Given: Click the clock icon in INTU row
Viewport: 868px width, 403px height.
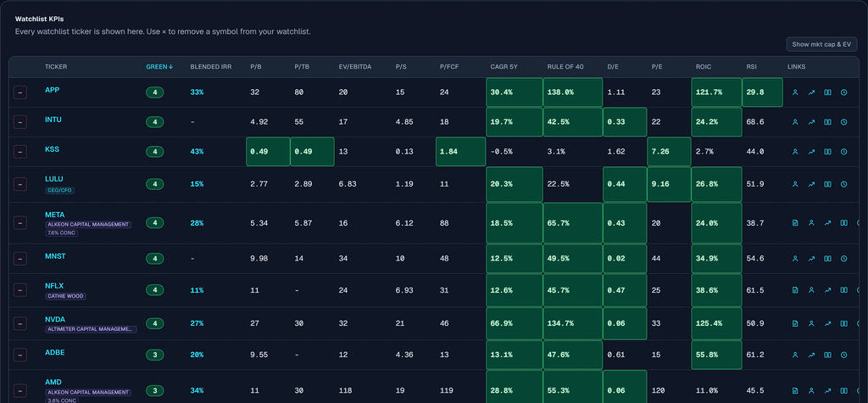Looking at the screenshot, I should (843, 122).
